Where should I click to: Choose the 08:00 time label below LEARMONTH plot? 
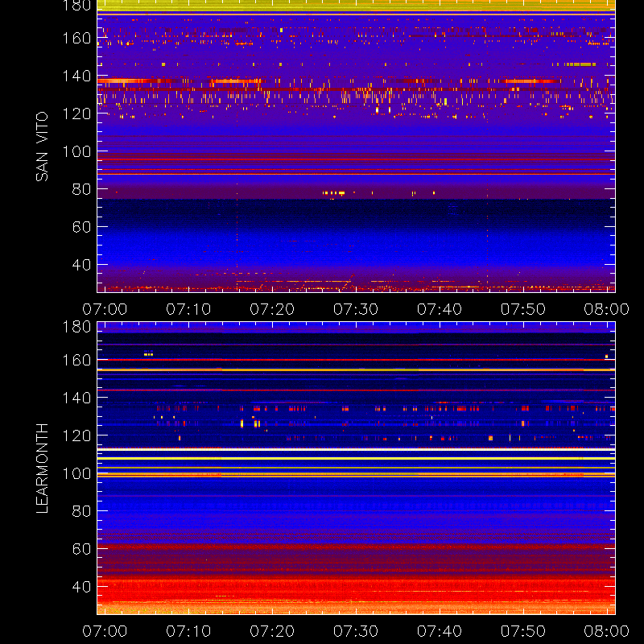point(607,631)
